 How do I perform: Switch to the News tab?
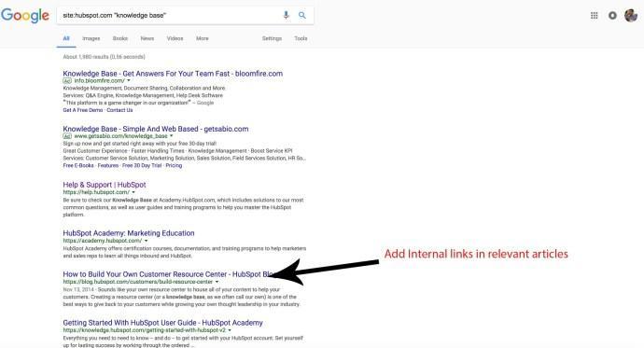tap(147, 38)
